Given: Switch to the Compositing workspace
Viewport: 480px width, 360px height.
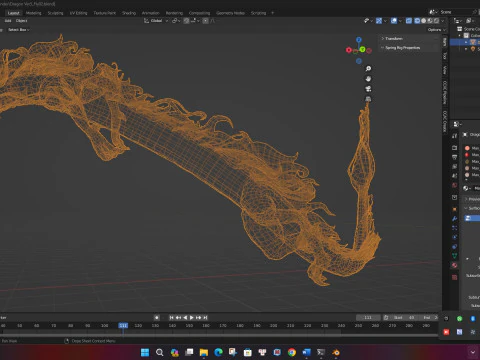Looking at the screenshot, I should 199,13.
